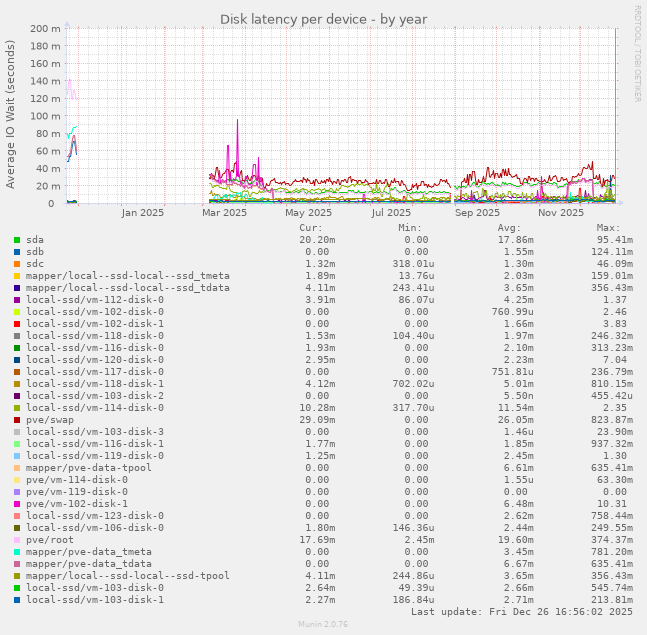
Task: Click the 'mapper/pve-data_tdata' label
Action: (89, 564)
